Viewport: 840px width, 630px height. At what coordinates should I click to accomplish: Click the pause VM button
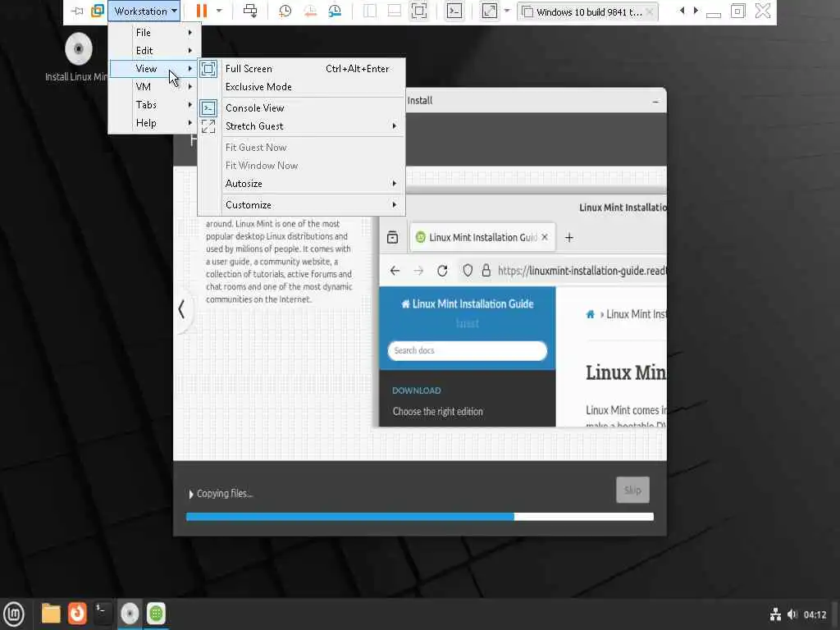coord(202,11)
